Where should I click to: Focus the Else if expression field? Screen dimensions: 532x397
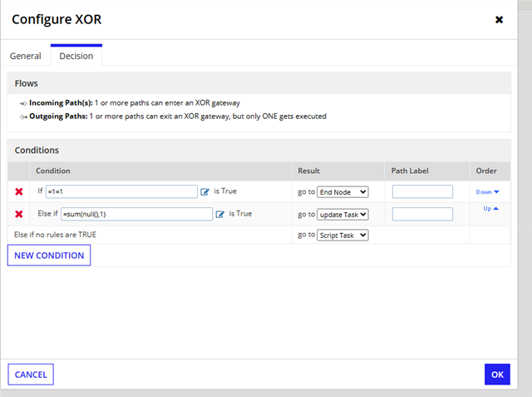pyautogui.click(x=136, y=214)
